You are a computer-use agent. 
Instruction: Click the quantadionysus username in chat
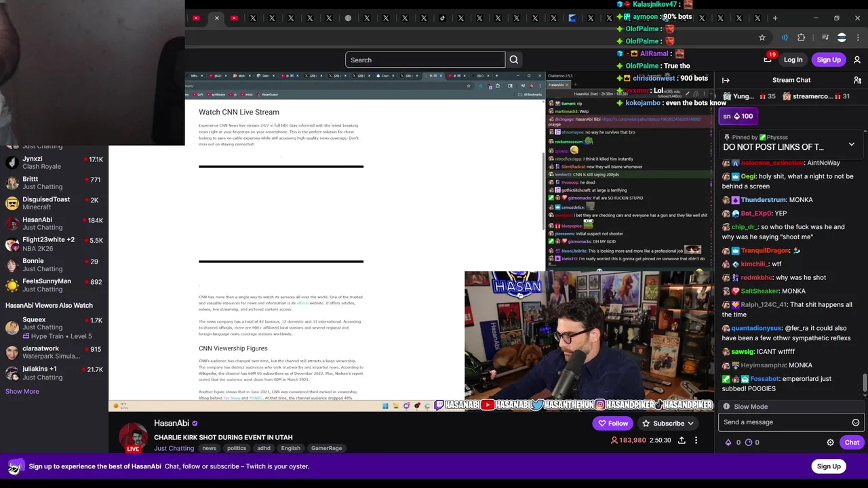(757, 329)
